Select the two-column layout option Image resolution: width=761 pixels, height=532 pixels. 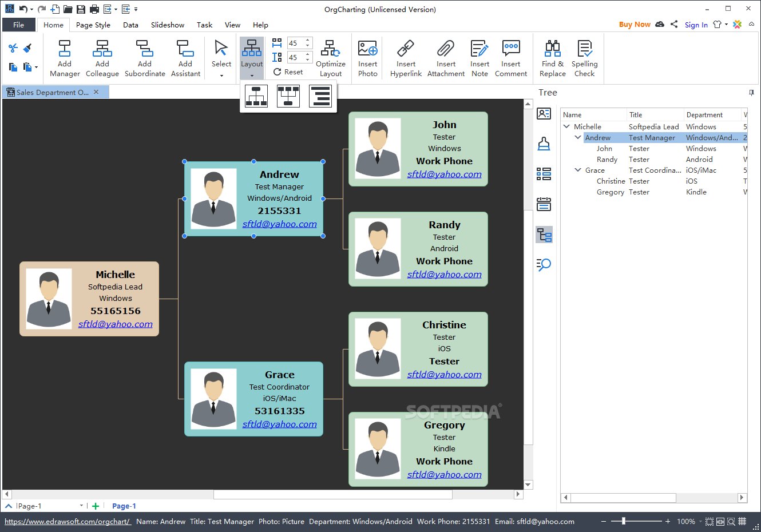point(288,97)
